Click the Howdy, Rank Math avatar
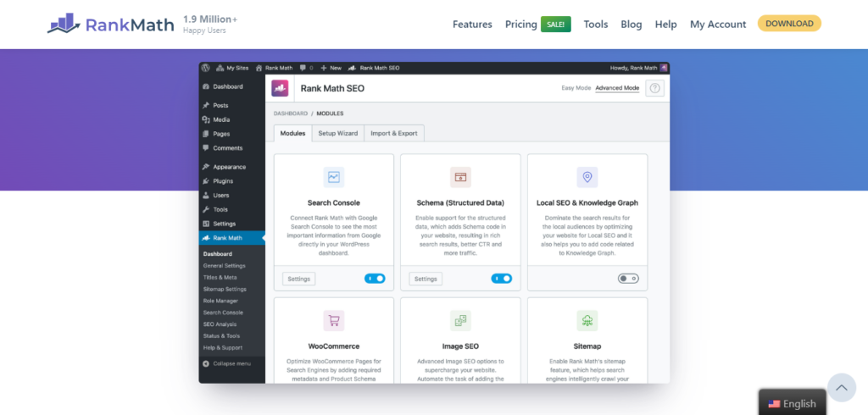Image resolution: width=868 pixels, height=415 pixels. pyautogui.click(x=664, y=68)
